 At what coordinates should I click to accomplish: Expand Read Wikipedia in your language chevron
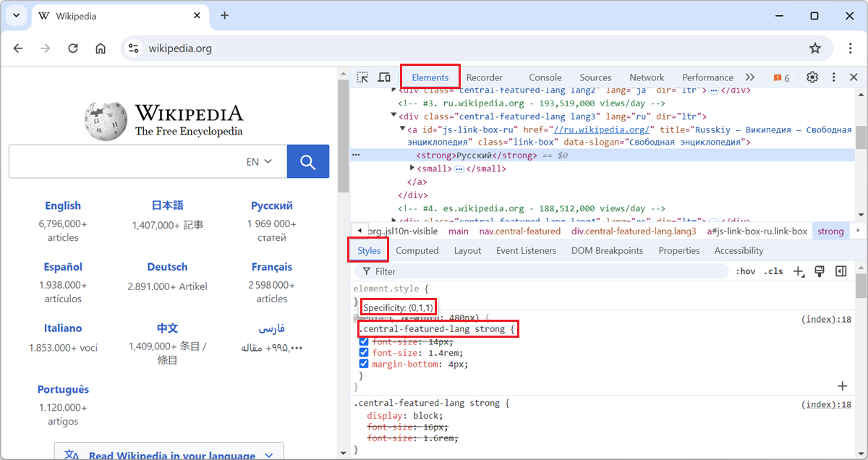pyautogui.click(x=268, y=456)
